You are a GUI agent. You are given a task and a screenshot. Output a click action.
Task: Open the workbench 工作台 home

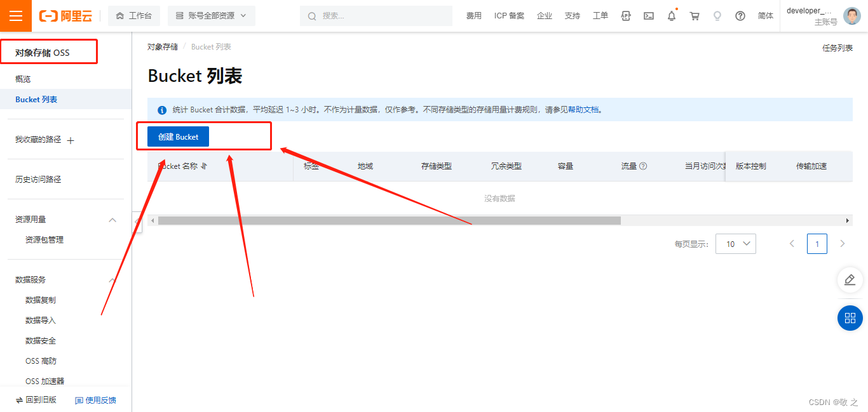point(134,16)
